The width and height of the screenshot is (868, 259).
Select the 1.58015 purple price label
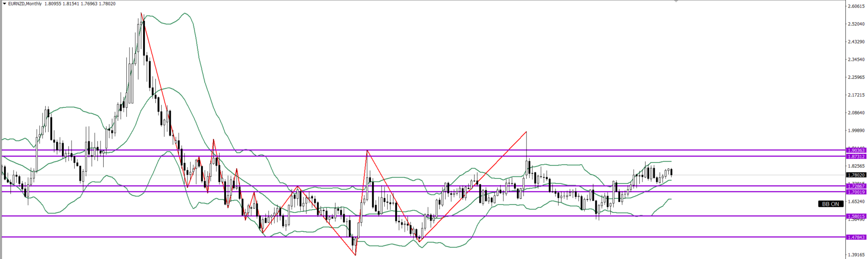[856, 216]
